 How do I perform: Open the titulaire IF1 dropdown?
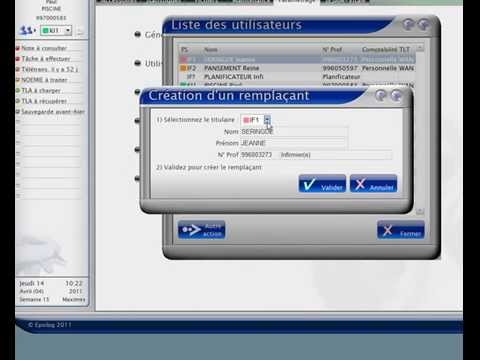267,120
